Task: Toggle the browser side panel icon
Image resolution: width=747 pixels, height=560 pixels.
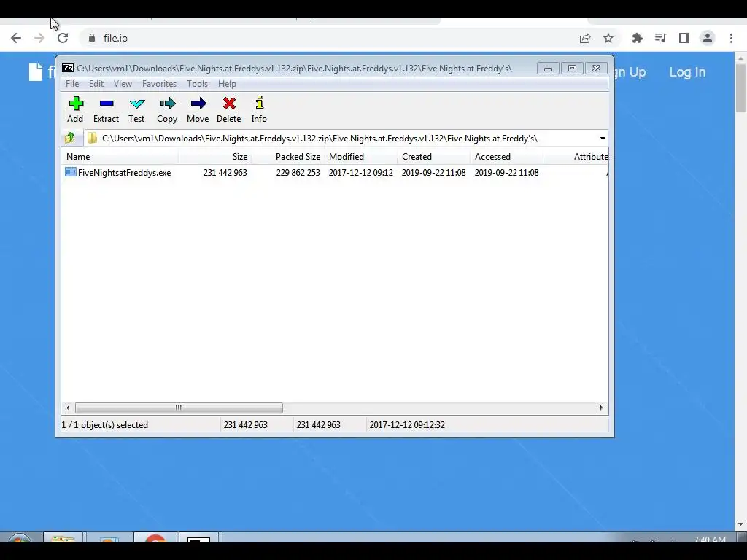Action: click(x=684, y=38)
